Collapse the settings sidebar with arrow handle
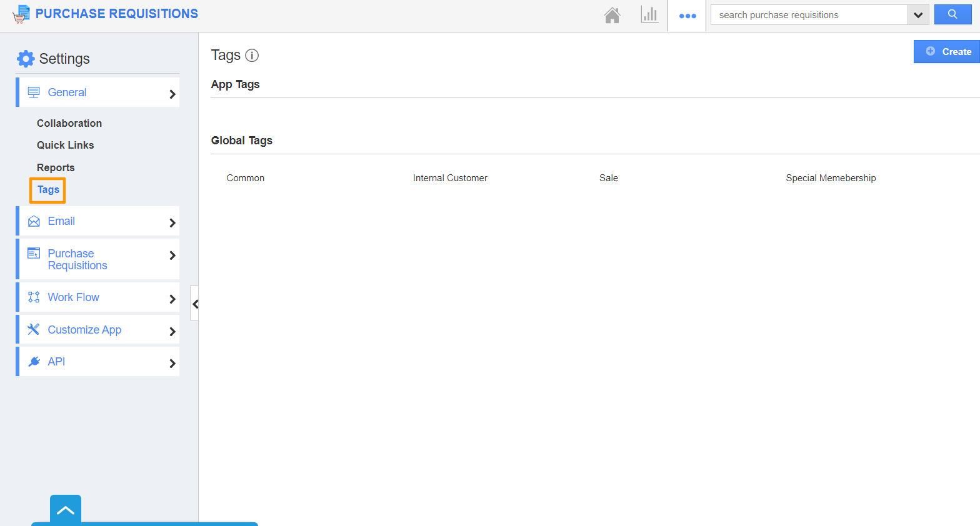Screen dimensions: 980x526 click(x=195, y=304)
